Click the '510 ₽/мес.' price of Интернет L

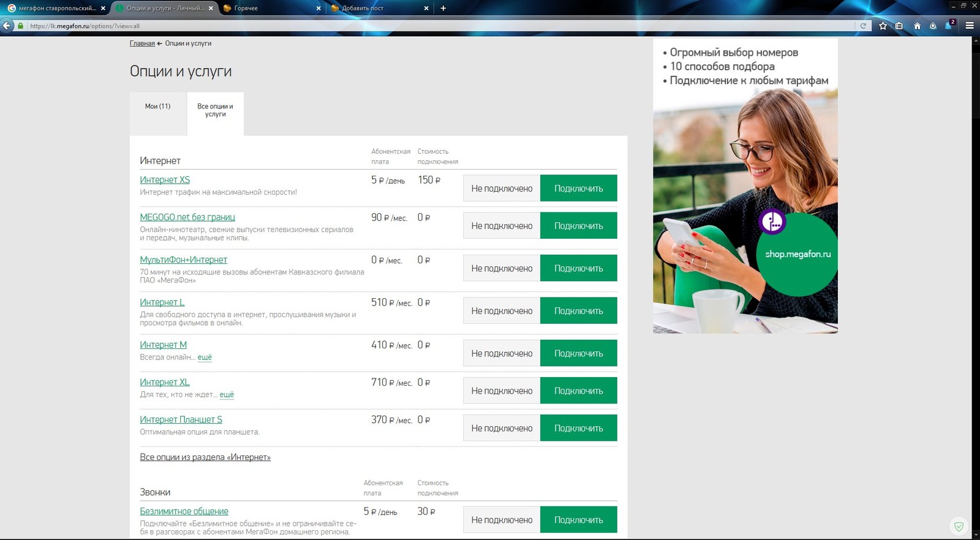(x=391, y=302)
